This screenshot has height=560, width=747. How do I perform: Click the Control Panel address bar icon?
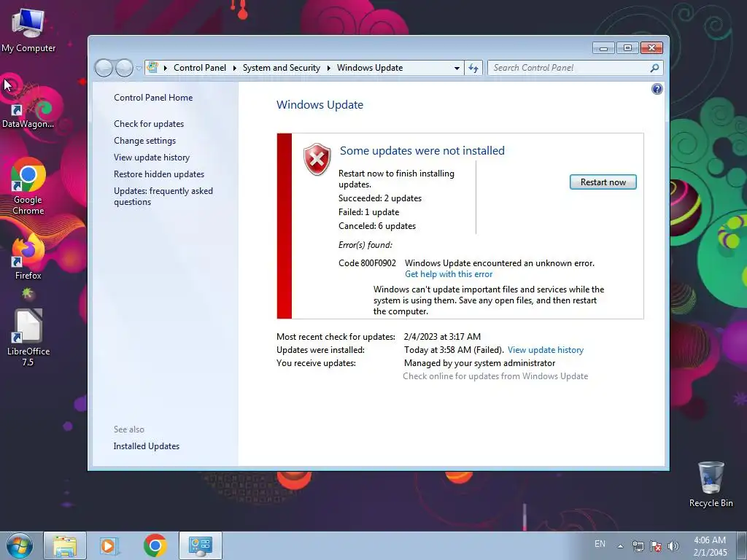tap(152, 68)
